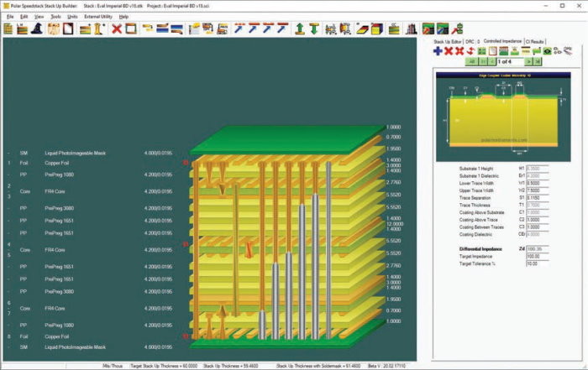Switch to the DRC tab
The width and height of the screenshot is (588, 370).
click(x=472, y=42)
